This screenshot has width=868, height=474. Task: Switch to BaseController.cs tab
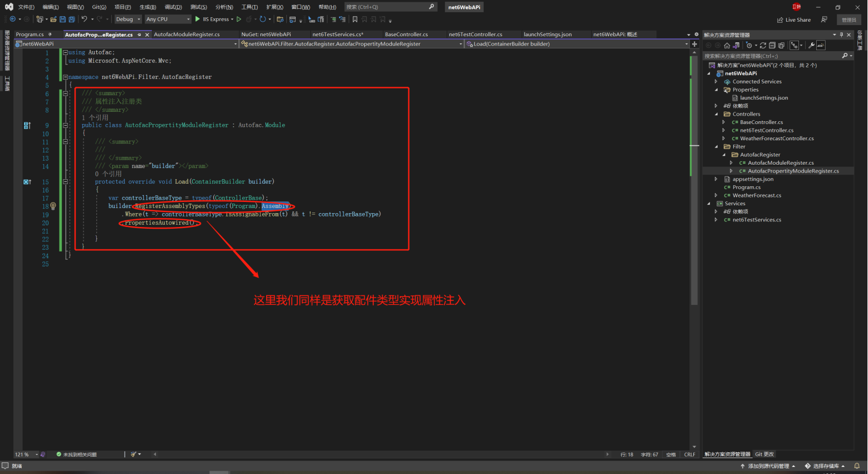point(406,34)
